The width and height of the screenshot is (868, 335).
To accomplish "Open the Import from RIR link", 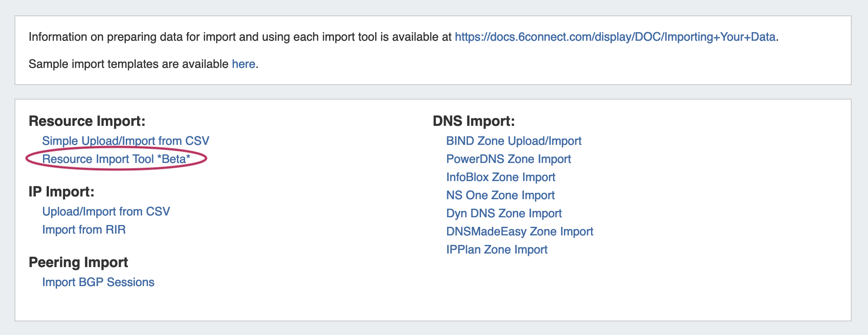I will (84, 230).
